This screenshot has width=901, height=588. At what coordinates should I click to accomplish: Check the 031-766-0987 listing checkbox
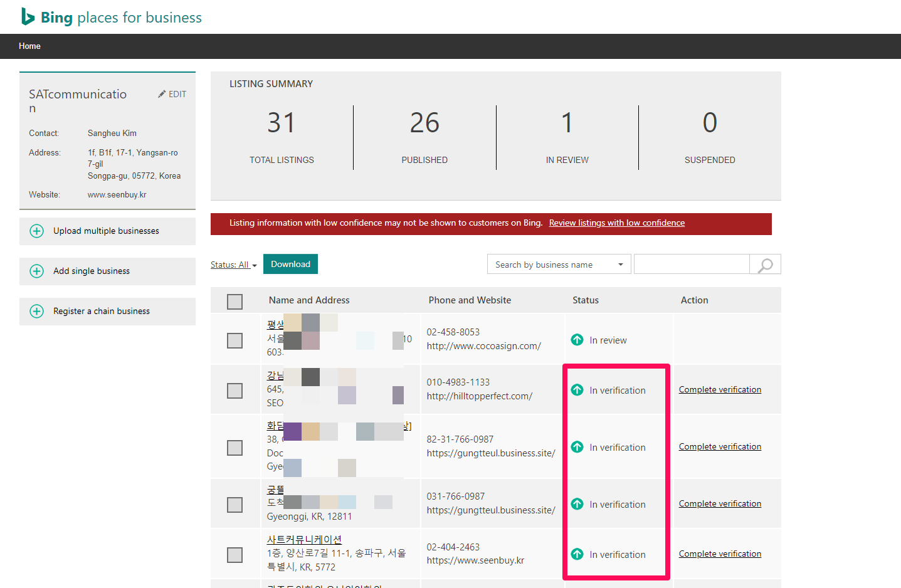tap(234, 505)
